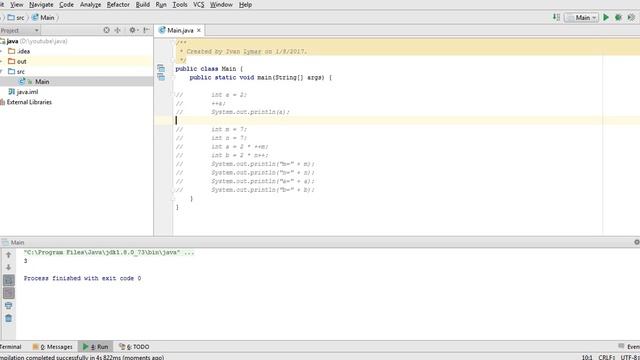This screenshot has height=360, width=640.
Task: Select the src folder in project tree
Action: [77, 72]
